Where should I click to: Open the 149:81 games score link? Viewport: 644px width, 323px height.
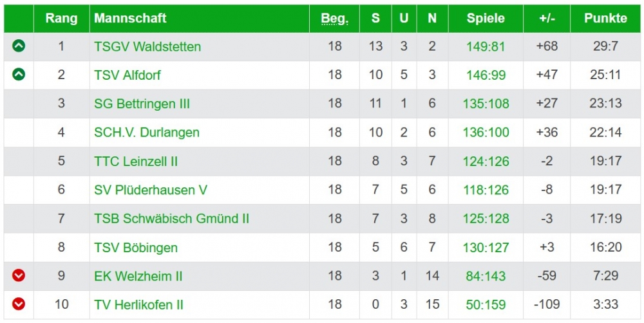[x=486, y=46]
